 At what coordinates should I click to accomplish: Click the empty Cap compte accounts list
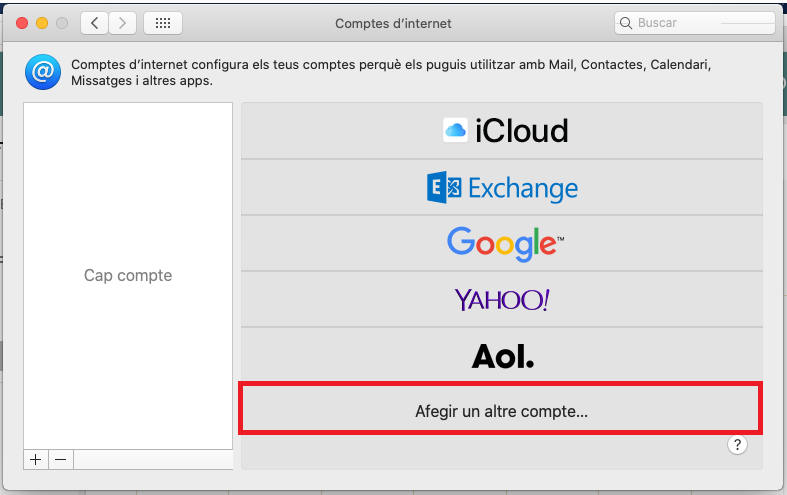(128, 276)
